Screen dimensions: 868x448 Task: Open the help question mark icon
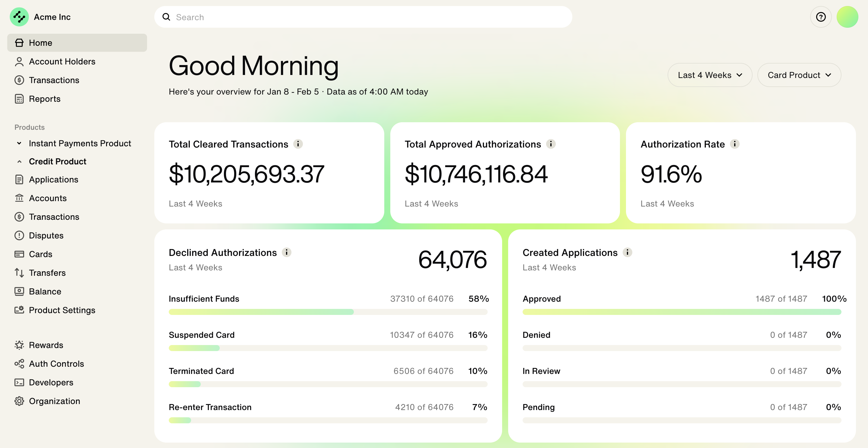[821, 17]
